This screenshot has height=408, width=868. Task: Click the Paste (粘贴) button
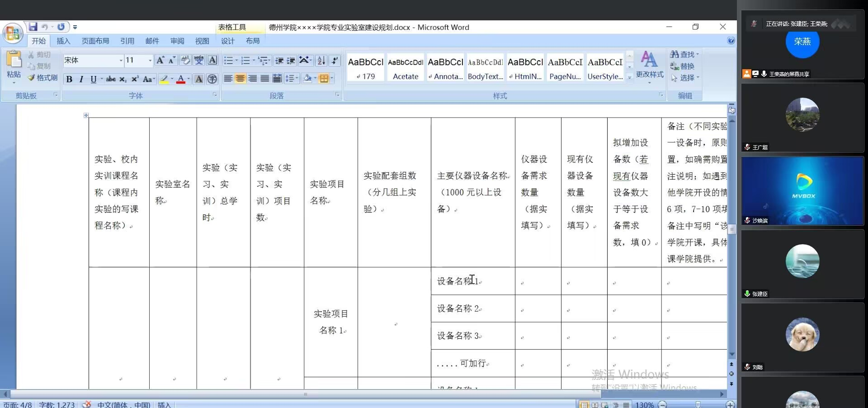[14, 66]
